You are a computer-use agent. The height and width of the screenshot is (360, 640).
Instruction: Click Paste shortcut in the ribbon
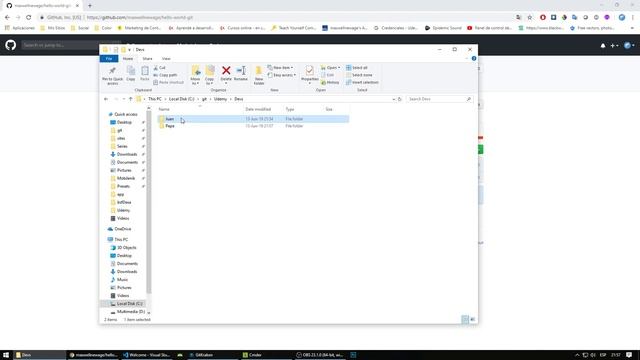point(169,82)
